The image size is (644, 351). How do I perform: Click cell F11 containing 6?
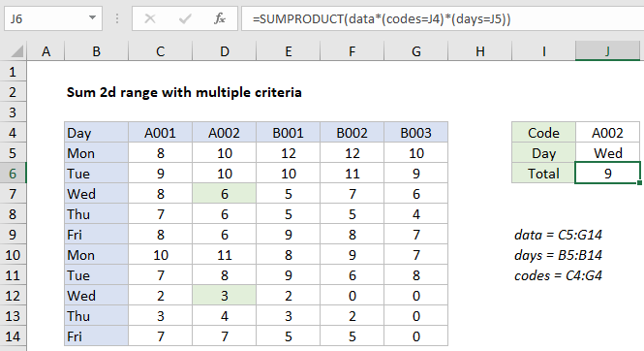(x=352, y=275)
